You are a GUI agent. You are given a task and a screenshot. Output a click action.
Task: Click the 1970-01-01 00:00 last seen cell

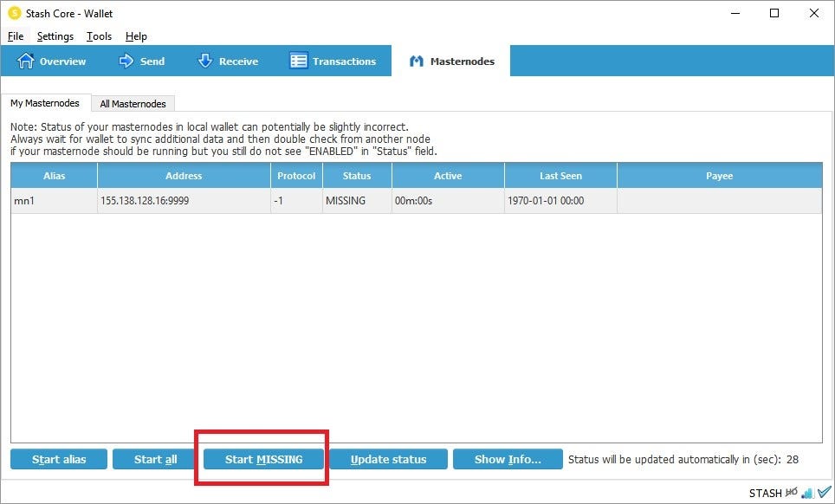pyautogui.click(x=560, y=201)
